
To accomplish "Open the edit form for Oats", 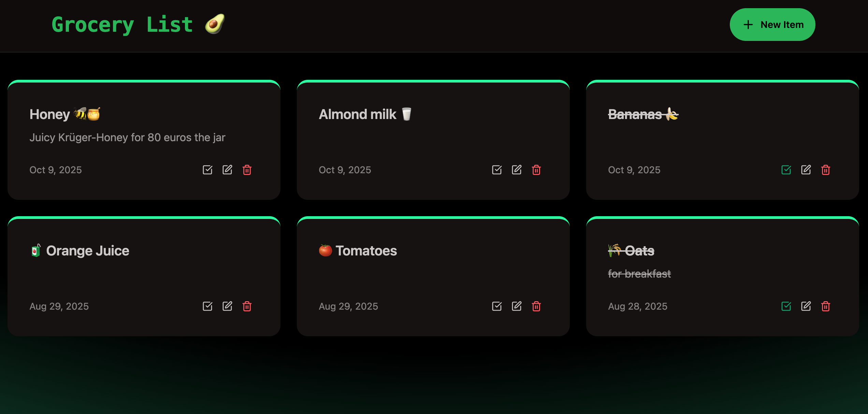I will click(x=806, y=306).
